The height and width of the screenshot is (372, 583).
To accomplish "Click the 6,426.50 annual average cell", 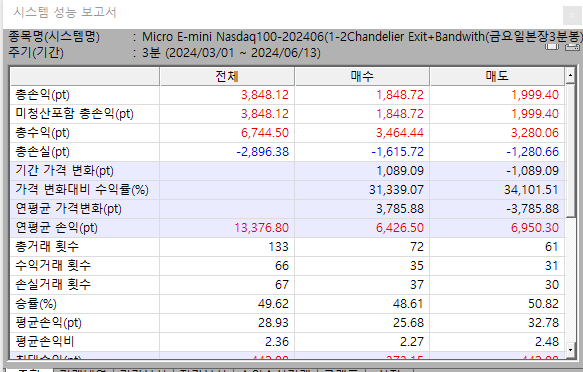I will [400, 227].
